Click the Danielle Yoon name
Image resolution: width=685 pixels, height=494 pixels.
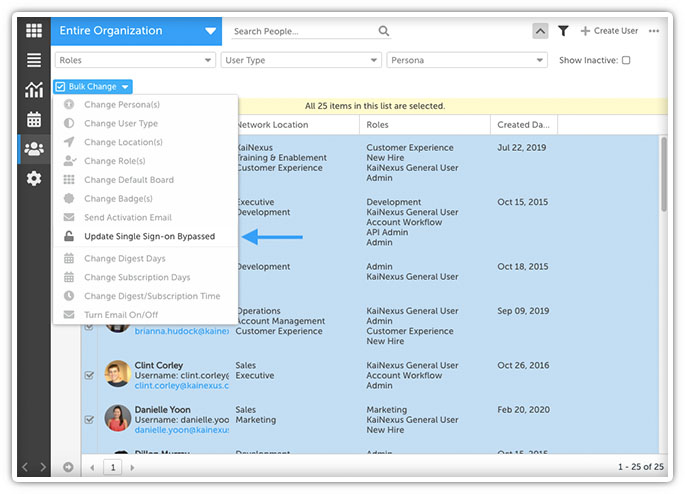point(163,410)
